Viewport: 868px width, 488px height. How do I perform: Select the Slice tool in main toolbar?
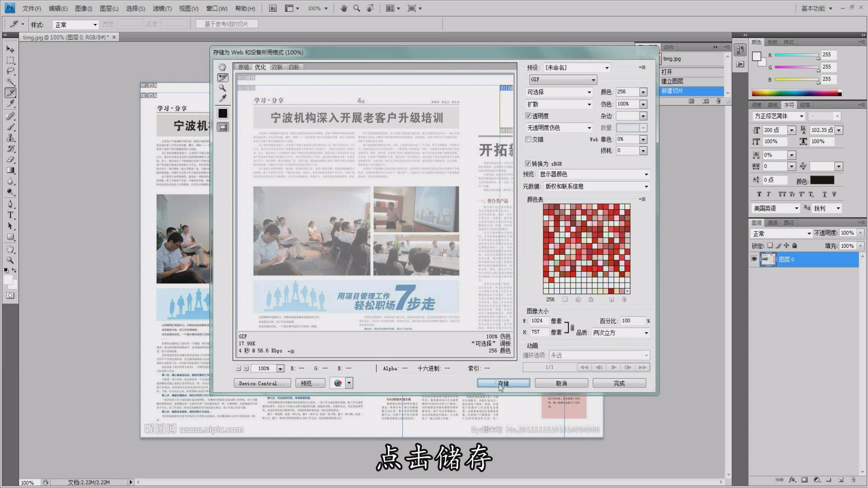click(x=10, y=93)
